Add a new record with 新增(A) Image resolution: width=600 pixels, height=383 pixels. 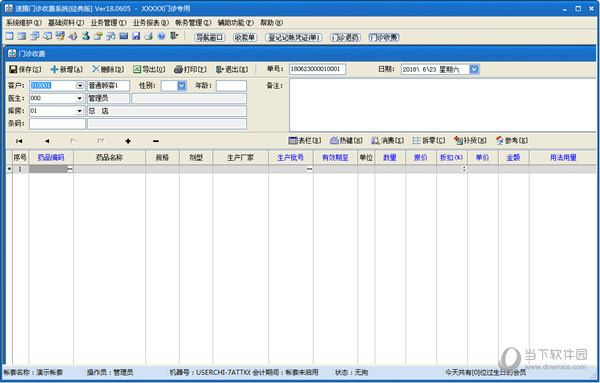(x=67, y=69)
